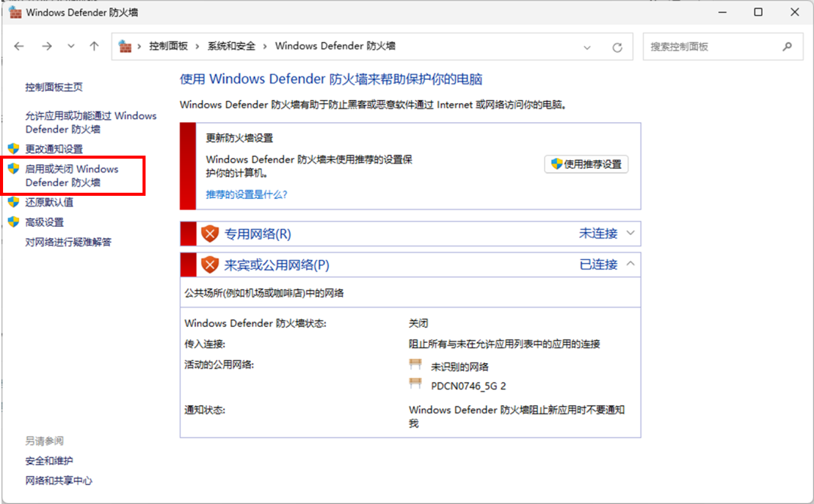
Task: Expand the breadcrumb chevron after 控制面板
Action: [x=197, y=46]
